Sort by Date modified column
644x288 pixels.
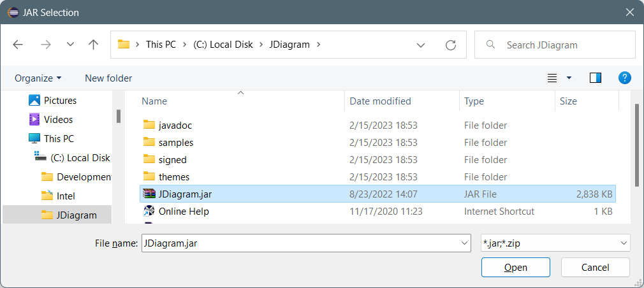380,101
